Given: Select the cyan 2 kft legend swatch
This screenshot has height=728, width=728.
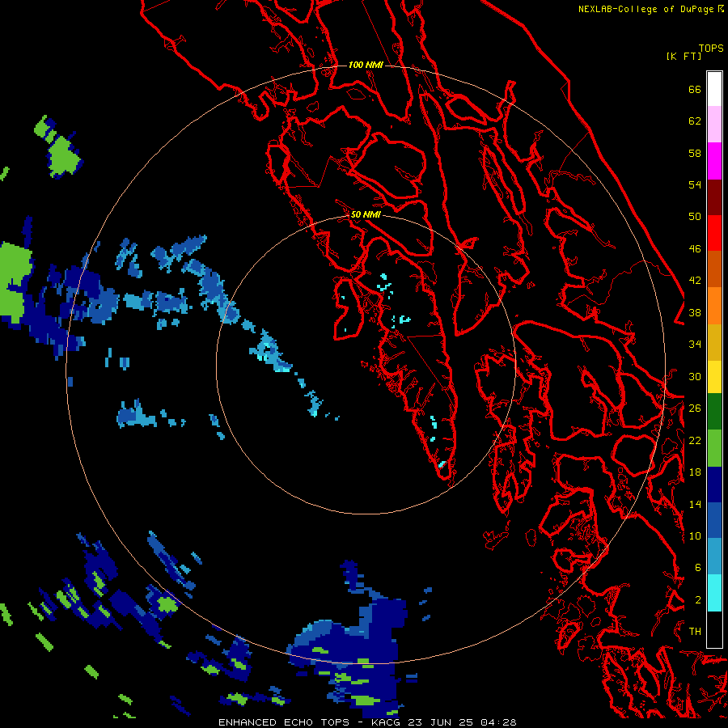Looking at the screenshot, I should click(x=714, y=593).
